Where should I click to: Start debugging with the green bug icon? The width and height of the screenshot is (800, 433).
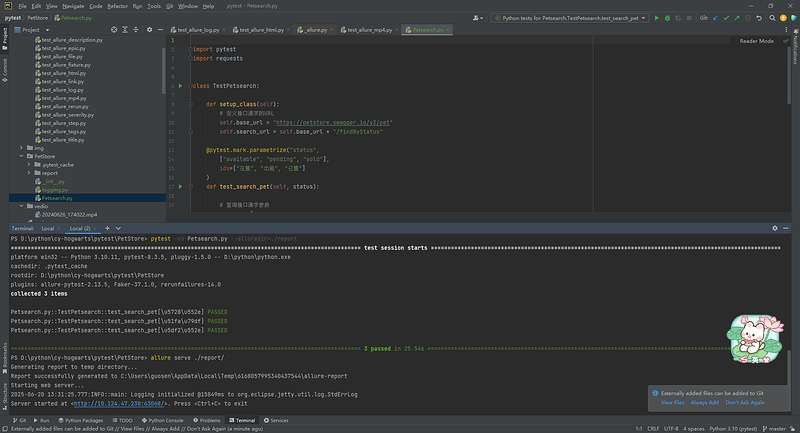tap(667, 18)
